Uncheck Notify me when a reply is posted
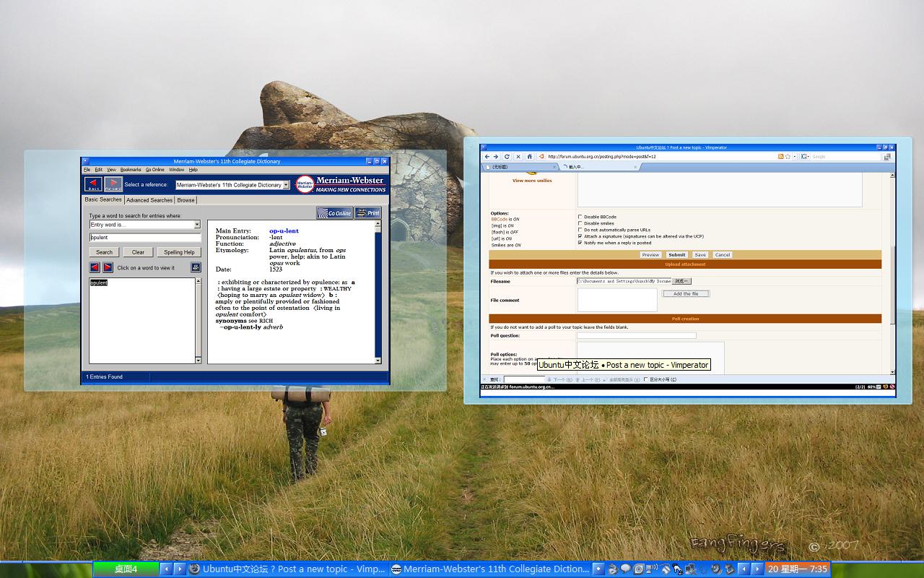 [x=580, y=243]
